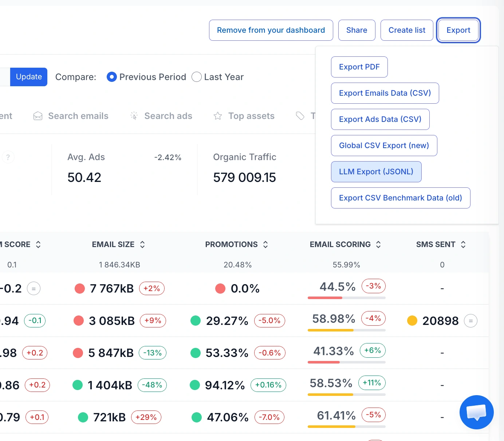Choose Export Ads Data (CSV)
The width and height of the screenshot is (504, 441).
380,119
